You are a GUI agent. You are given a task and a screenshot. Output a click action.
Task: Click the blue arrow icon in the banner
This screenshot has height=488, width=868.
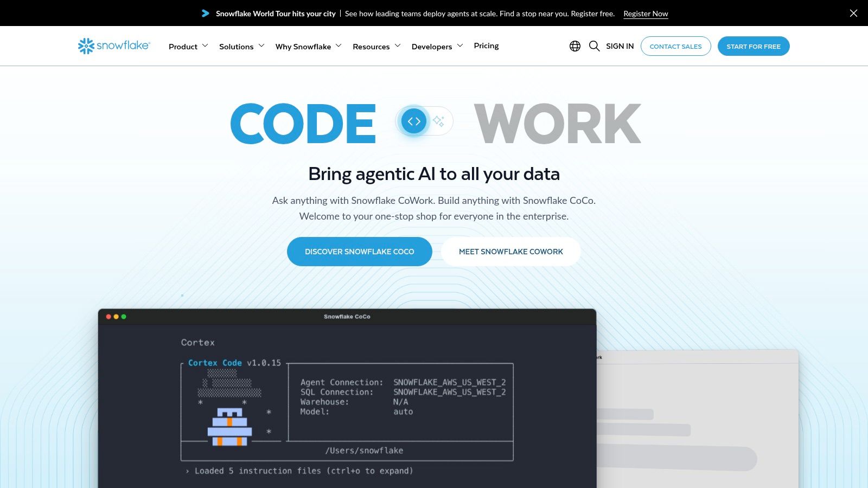pos(206,13)
